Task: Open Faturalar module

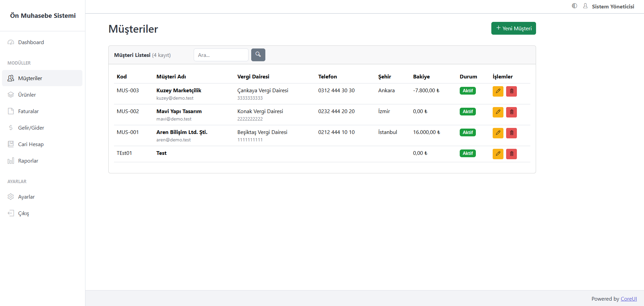Action: [x=42, y=111]
